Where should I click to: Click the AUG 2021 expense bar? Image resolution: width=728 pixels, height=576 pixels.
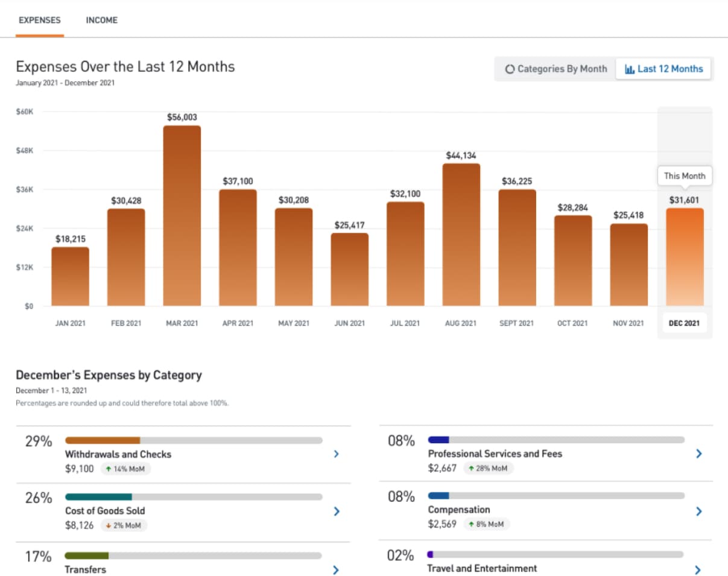[x=461, y=235]
